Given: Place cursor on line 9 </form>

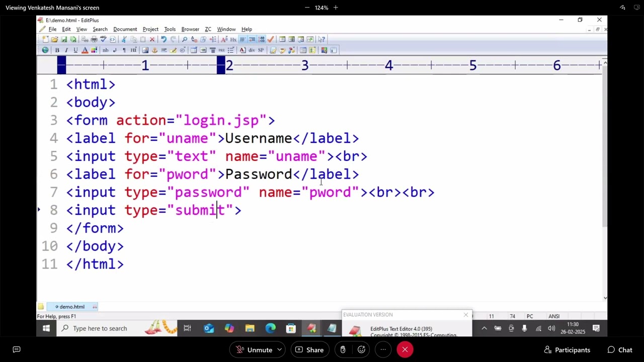Looking at the screenshot, I should [x=95, y=228].
